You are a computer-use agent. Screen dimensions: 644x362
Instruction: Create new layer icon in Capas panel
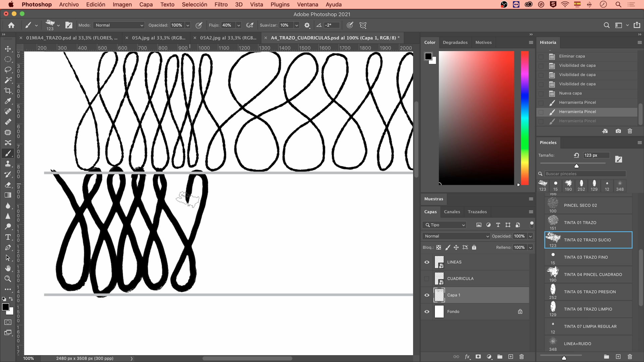(x=511, y=357)
